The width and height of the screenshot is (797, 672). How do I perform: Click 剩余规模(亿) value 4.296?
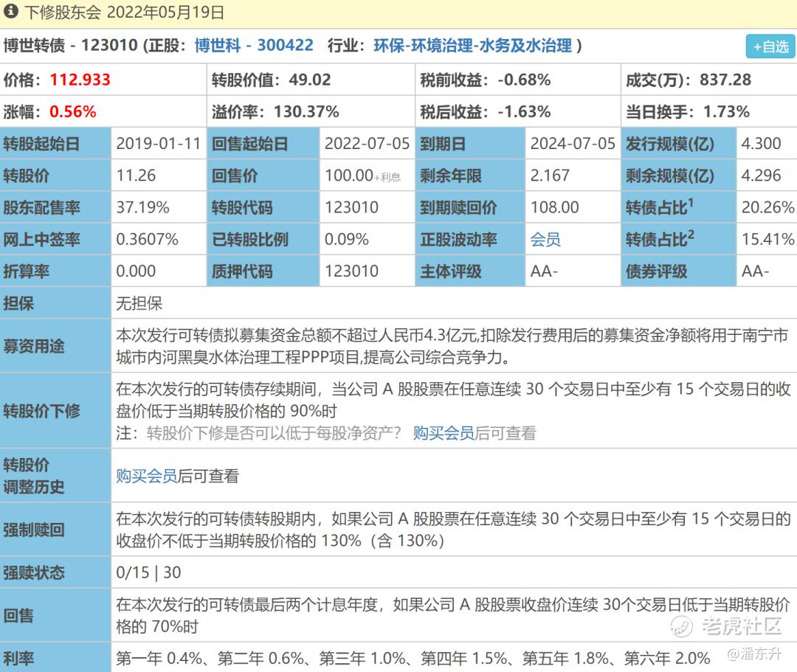[x=761, y=176]
